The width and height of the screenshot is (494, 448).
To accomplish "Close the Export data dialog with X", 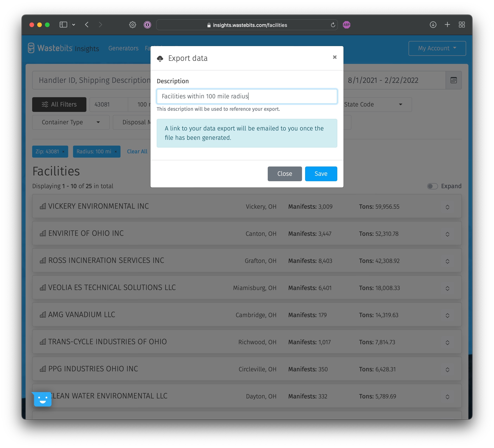I will point(335,57).
